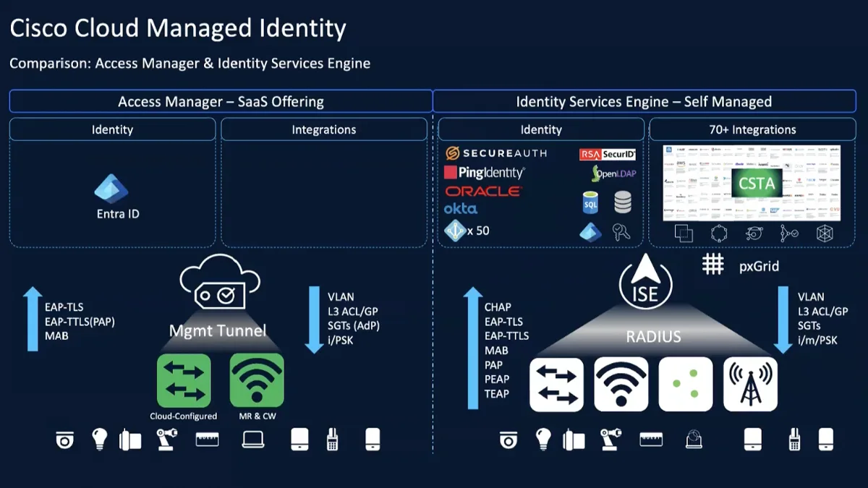
Task: Click the circle-of-nodes icon below the integrations grid
Action: [x=718, y=234]
